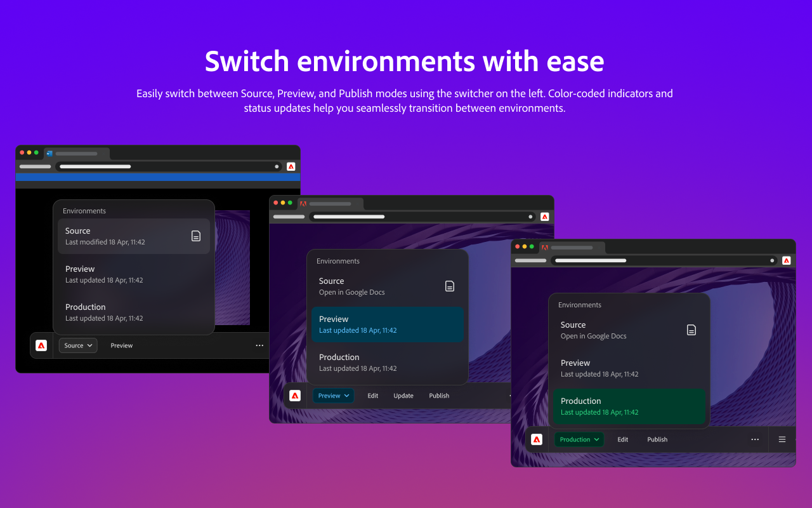Click the document icon in the middle Environments panel

coord(450,286)
